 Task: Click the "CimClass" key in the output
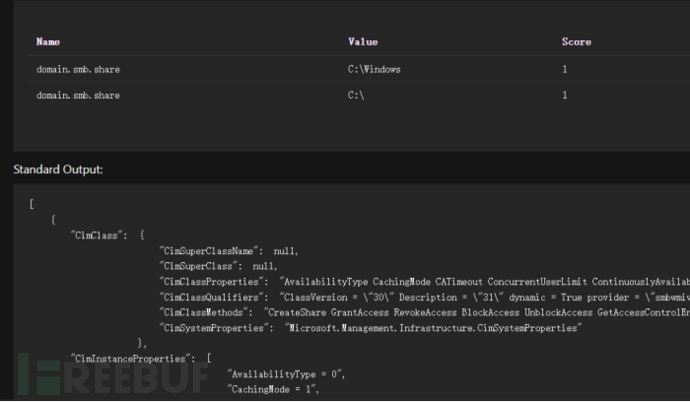tap(99, 235)
